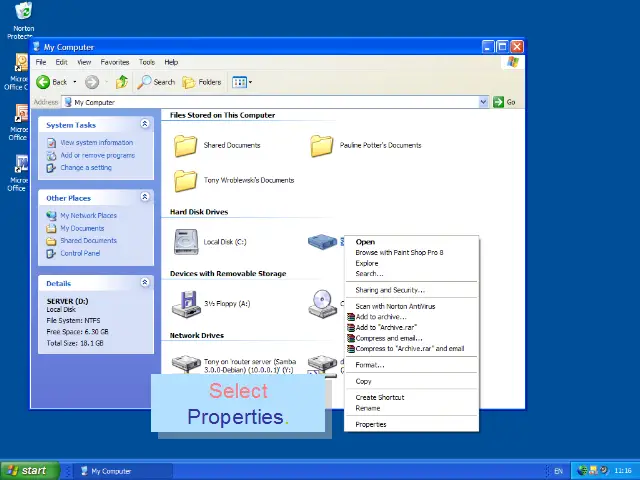Click Free Space: 6.30 GB text
640x480 pixels.
[x=77, y=332]
